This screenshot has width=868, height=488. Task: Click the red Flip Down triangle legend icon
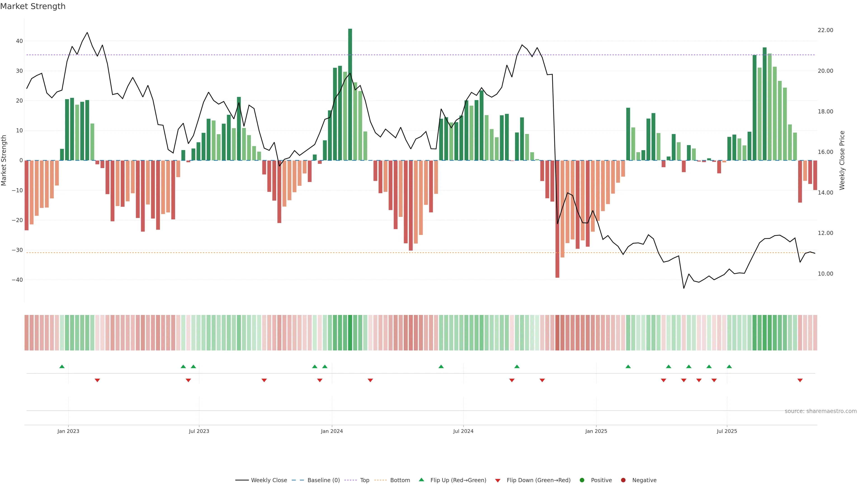click(x=498, y=480)
